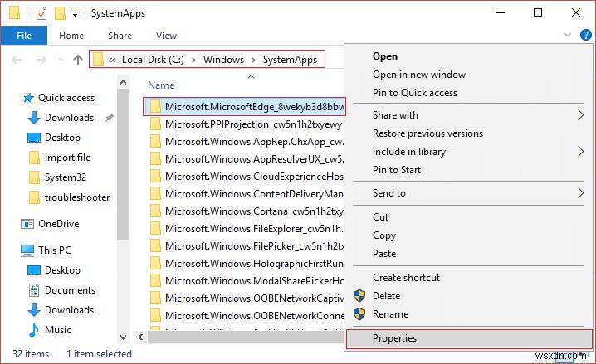Image resolution: width=596 pixels, height=364 pixels.
Task: Expand the ribbon using the chevron
Action: coord(567,36)
